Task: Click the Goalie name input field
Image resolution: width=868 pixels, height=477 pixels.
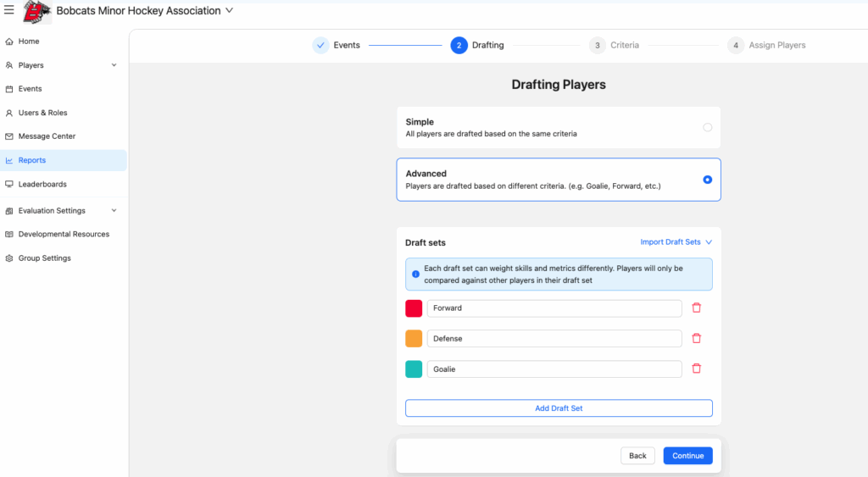Action: [x=554, y=369]
